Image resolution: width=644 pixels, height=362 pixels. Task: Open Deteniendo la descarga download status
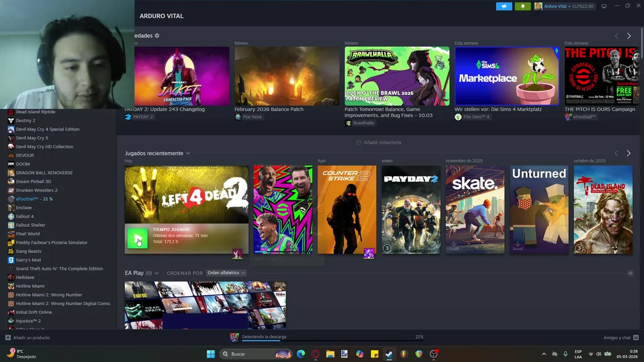point(264,337)
